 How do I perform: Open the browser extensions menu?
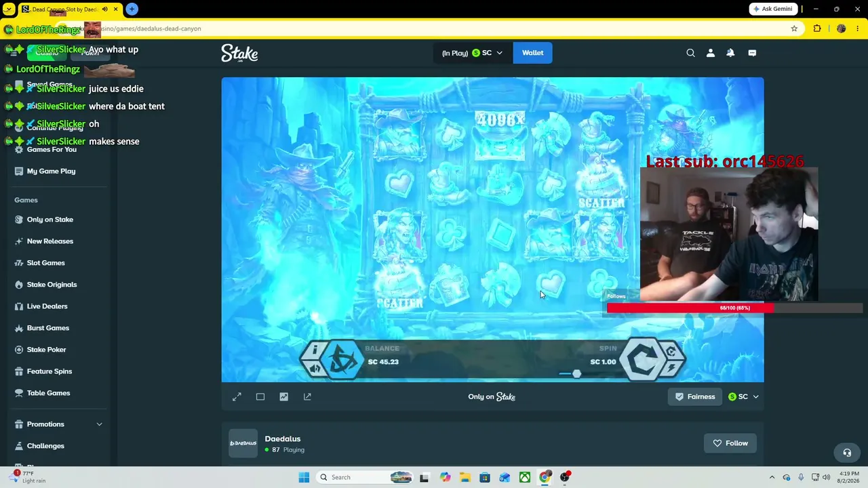point(817,28)
